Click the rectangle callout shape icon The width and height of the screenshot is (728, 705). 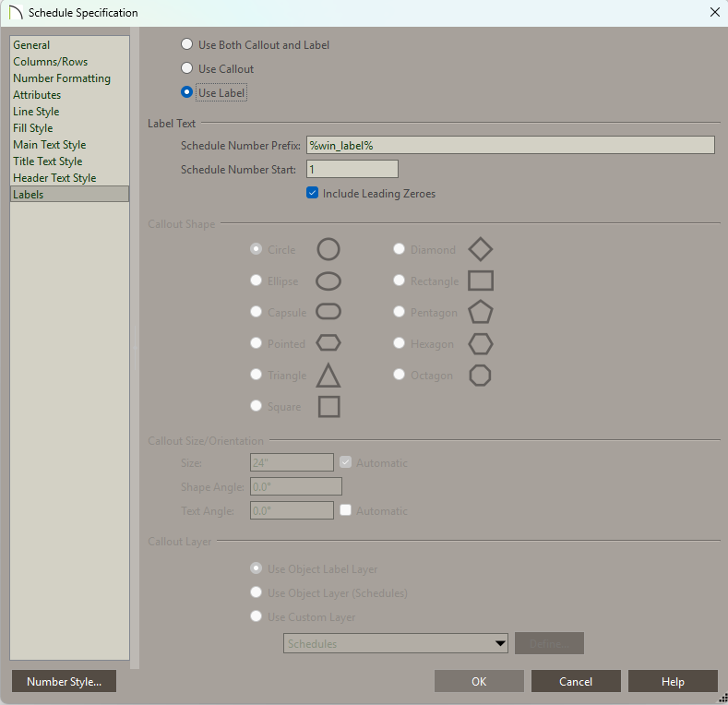coord(480,281)
